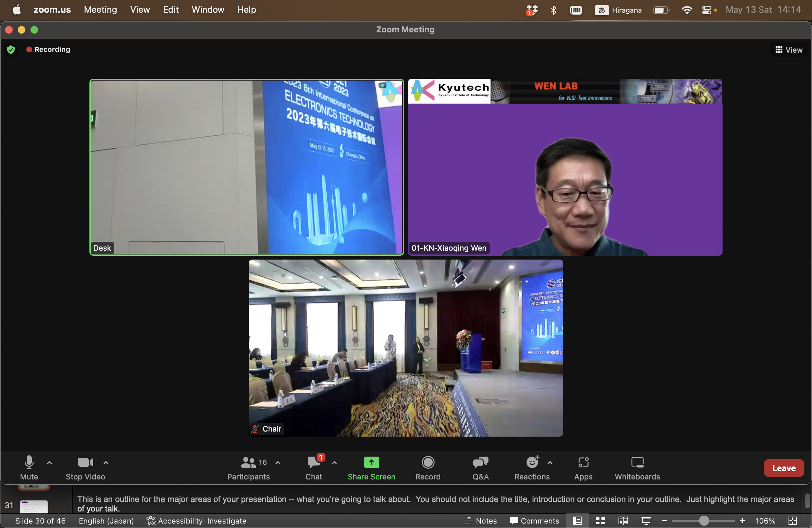The width and height of the screenshot is (812, 528).
Task: Stop the camera video
Action: coord(85,468)
